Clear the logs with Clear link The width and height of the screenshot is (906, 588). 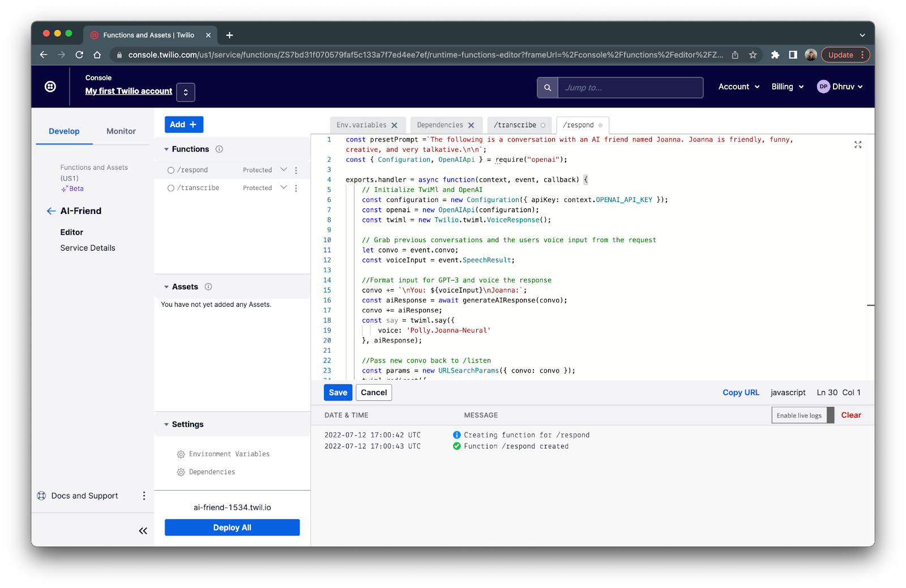tap(851, 415)
